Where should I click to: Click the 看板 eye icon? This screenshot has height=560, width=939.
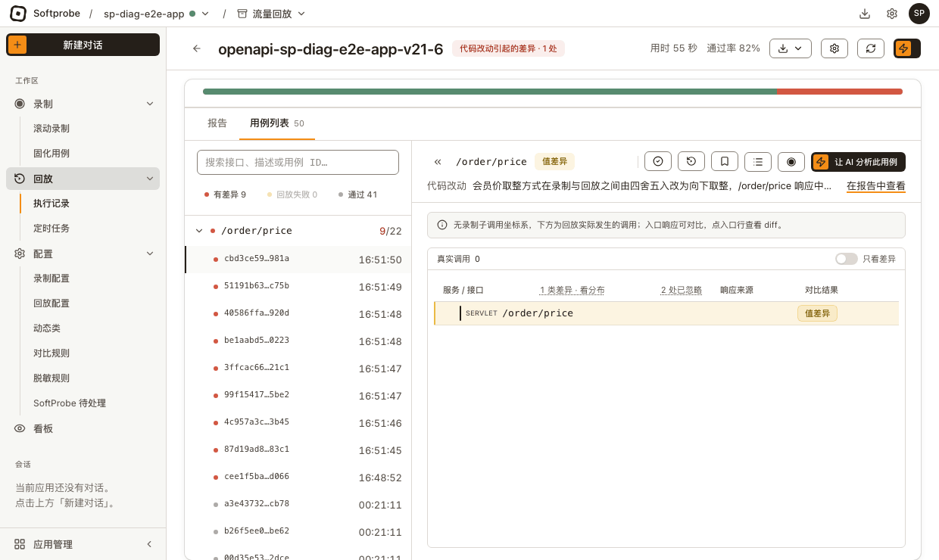point(20,428)
